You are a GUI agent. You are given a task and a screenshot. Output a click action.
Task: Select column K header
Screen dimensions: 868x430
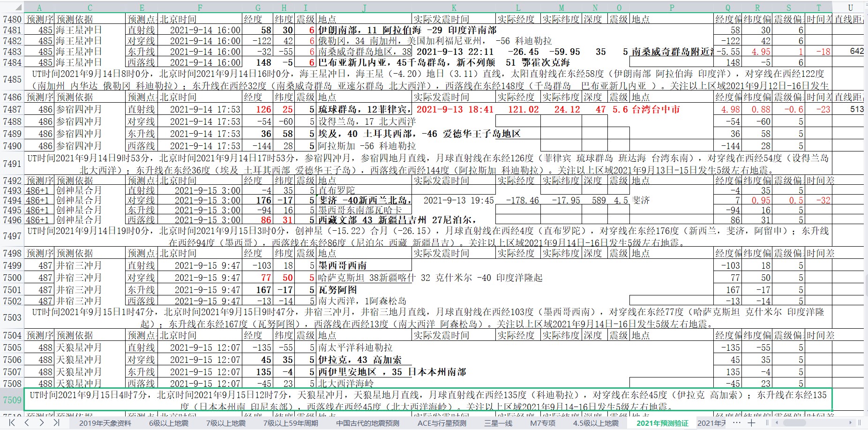click(x=454, y=8)
